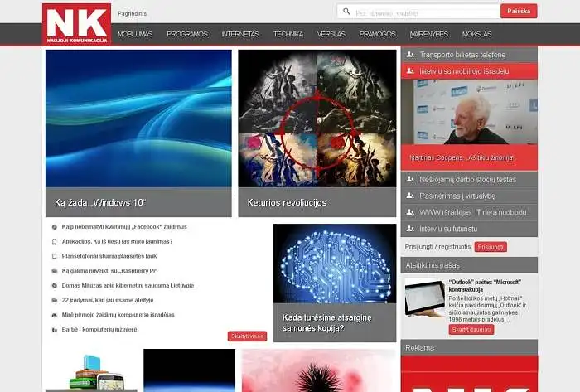
Task: Click the mobile devices thumbnail in bottom row
Action: [x=91, y=370]
